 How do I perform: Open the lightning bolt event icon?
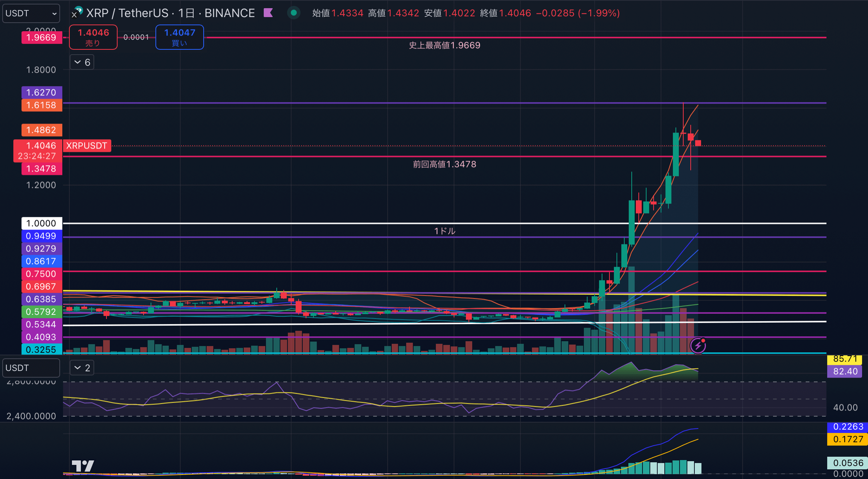click(698, 346)
